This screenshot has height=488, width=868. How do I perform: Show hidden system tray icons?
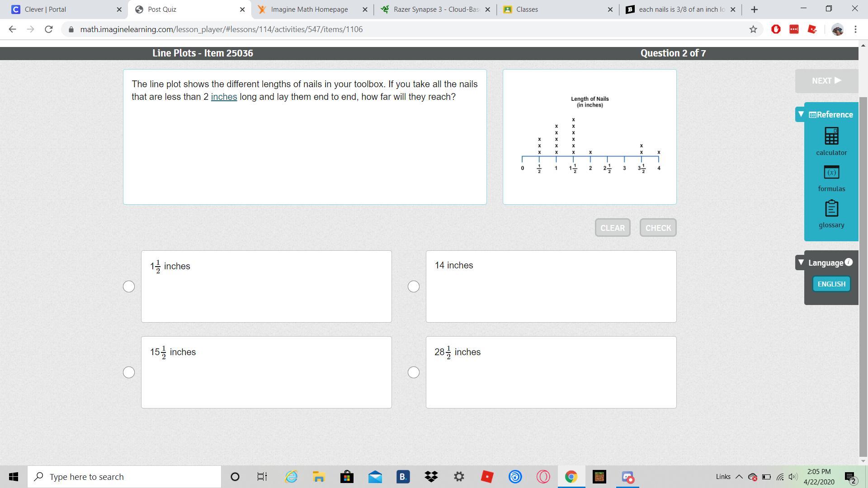[x=739, y=477]
